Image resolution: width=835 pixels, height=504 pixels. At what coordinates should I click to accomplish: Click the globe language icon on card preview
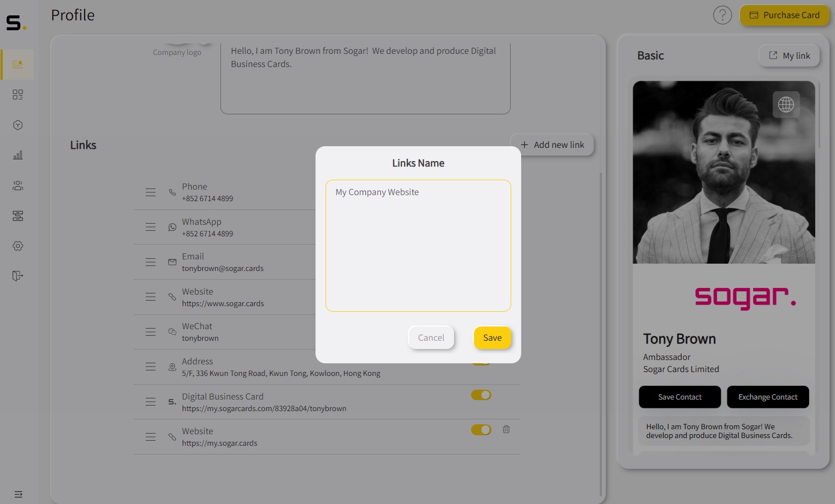pos(786,104)
